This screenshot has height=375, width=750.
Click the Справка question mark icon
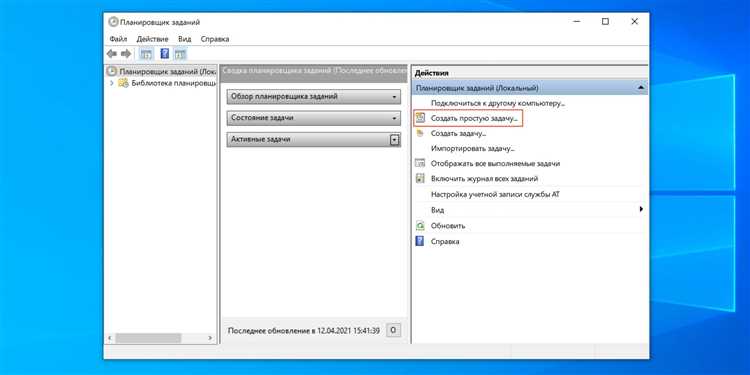(x=420, y=241)
